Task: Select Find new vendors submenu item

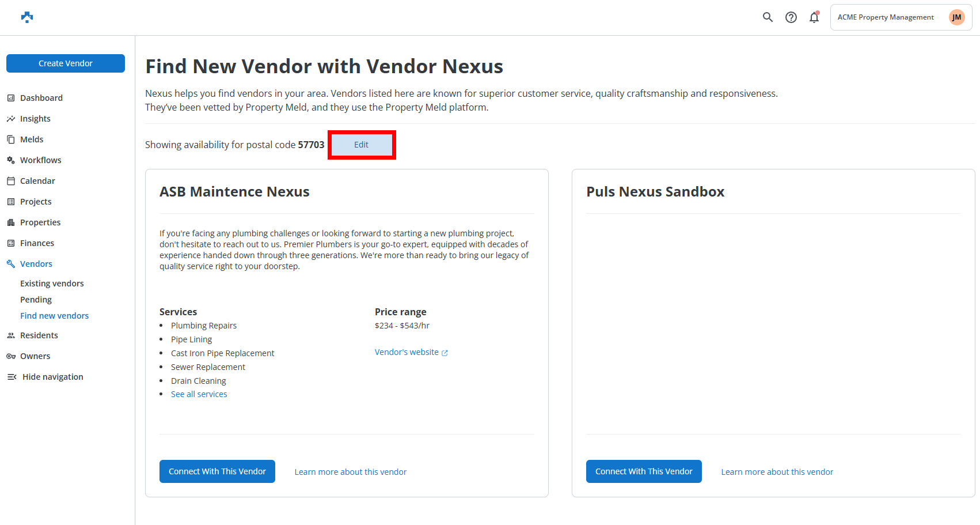Action: (54, 316)
